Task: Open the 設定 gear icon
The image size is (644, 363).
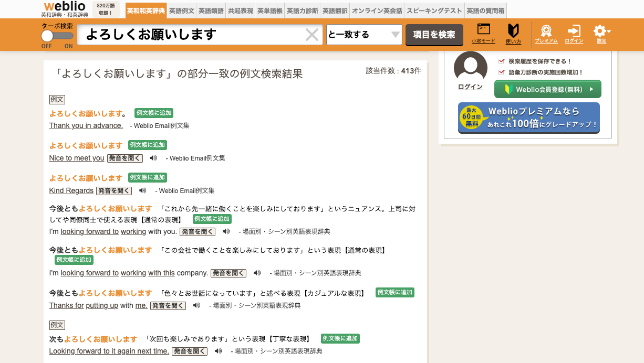Action: 599,30
